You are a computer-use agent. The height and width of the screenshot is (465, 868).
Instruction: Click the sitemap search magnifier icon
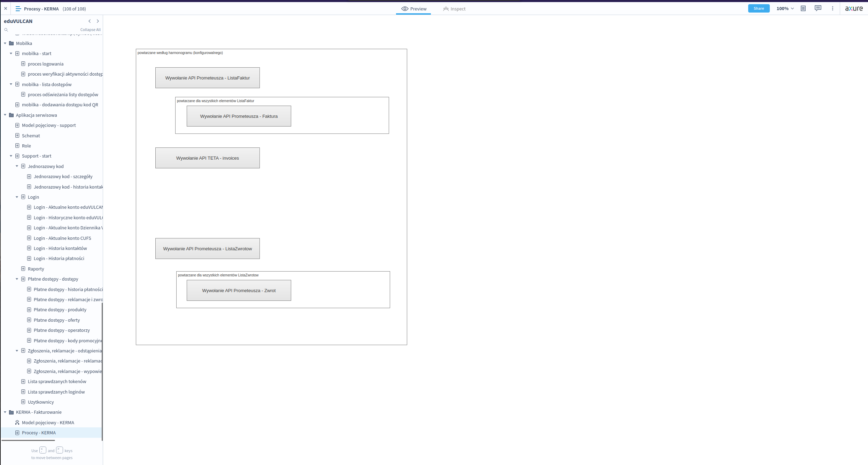[6, 30]
